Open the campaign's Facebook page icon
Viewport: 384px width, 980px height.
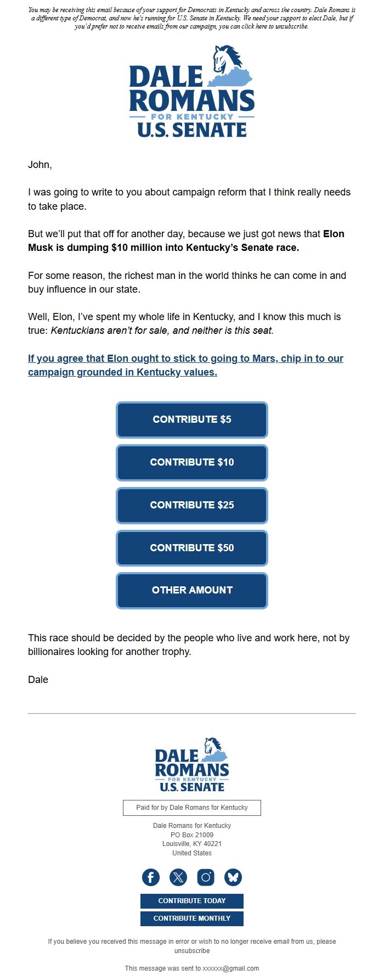coord(151,877)
